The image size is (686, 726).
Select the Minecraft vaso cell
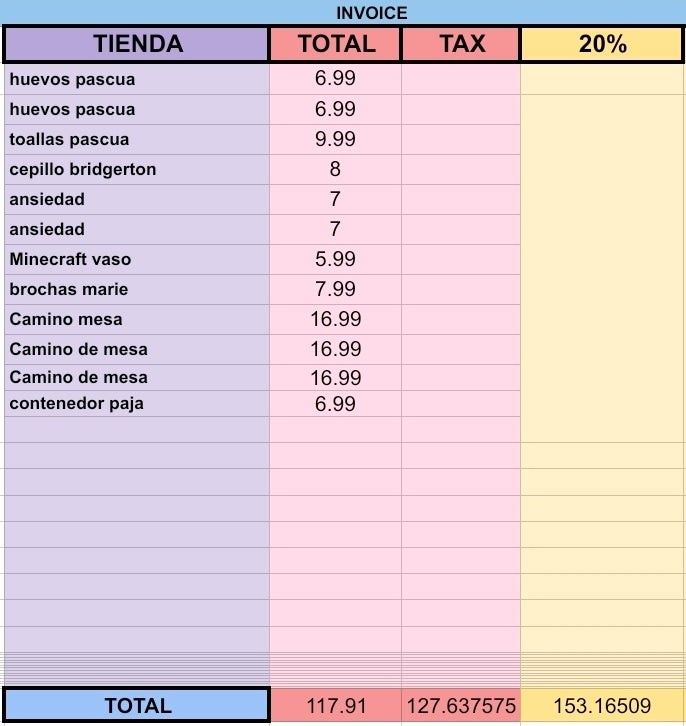[137, 259]
